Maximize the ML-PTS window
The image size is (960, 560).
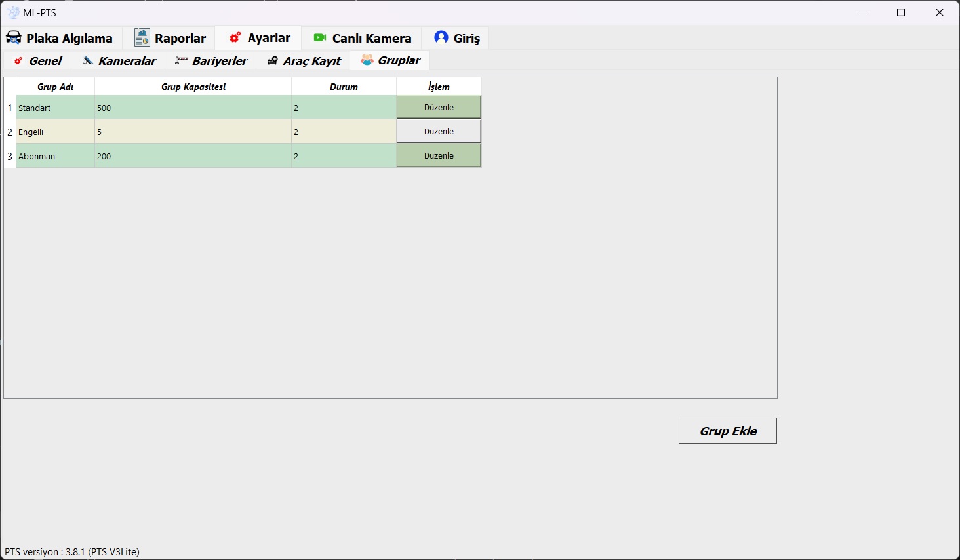[x=901, y=12]
